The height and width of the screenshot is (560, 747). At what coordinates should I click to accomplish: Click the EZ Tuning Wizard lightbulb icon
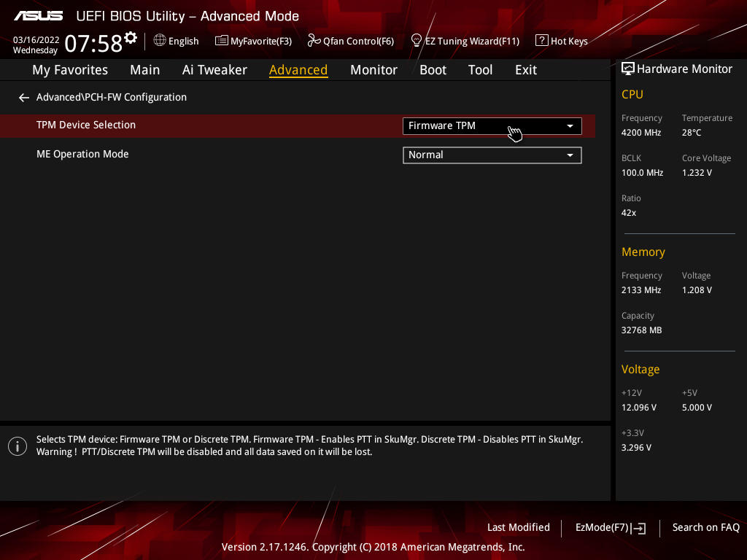click(x=416, y=41)
